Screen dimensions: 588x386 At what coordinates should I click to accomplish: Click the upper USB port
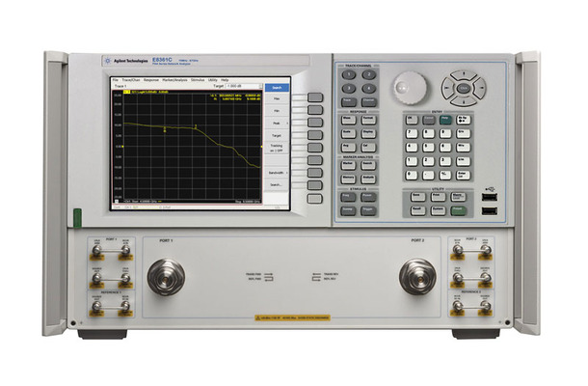coord(490,197)
